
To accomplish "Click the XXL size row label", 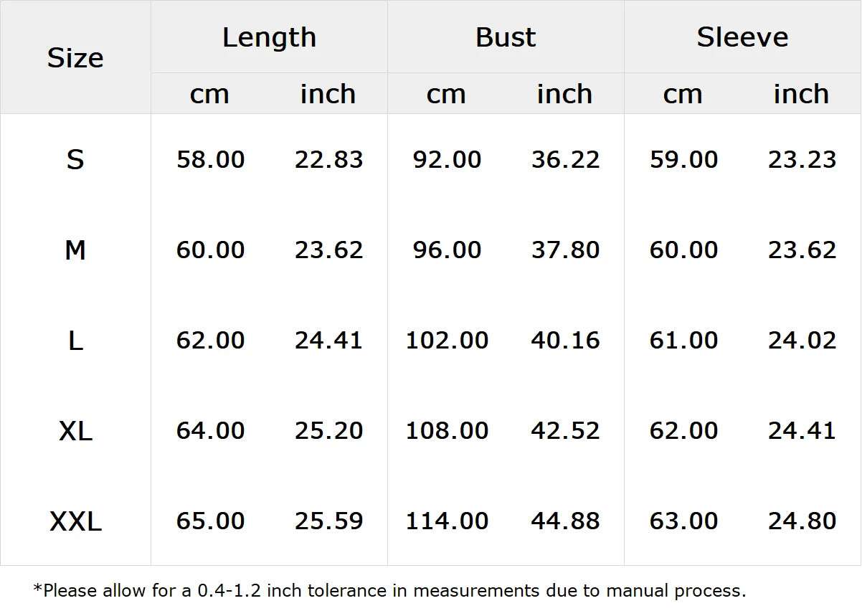I will [x=75, y=521].
